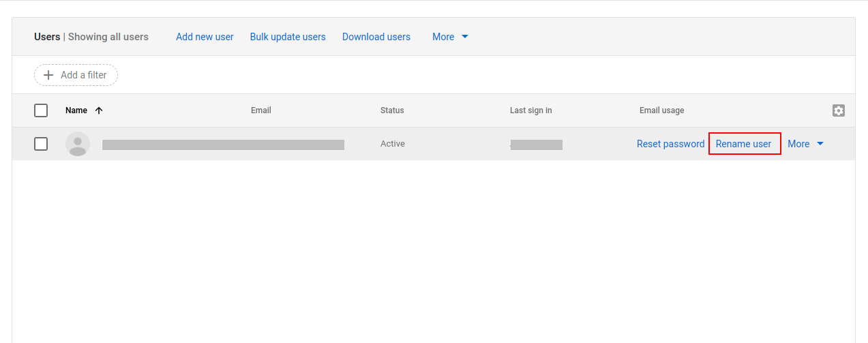Open the column settings gear icon
Viewport: 868px width, 343px height.
(x=838, y=110)
